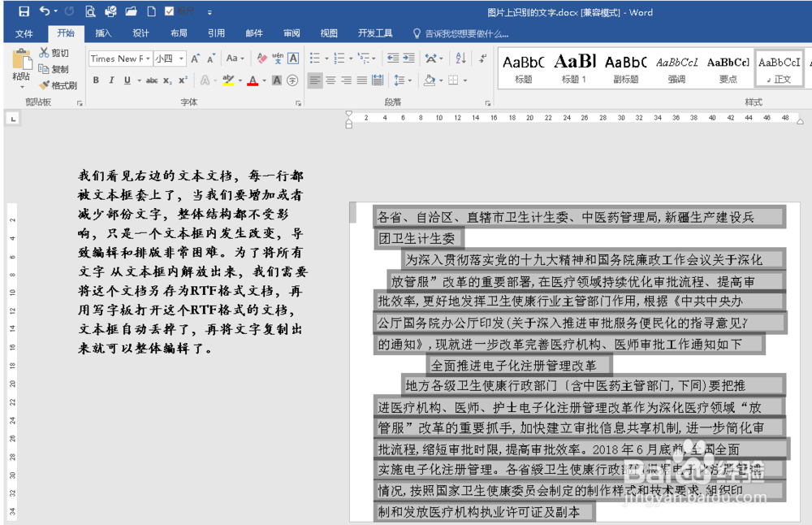Screen dimensions: 812x525
Task: Apply superscript formatting icon
Action: (x=184, y=80)
